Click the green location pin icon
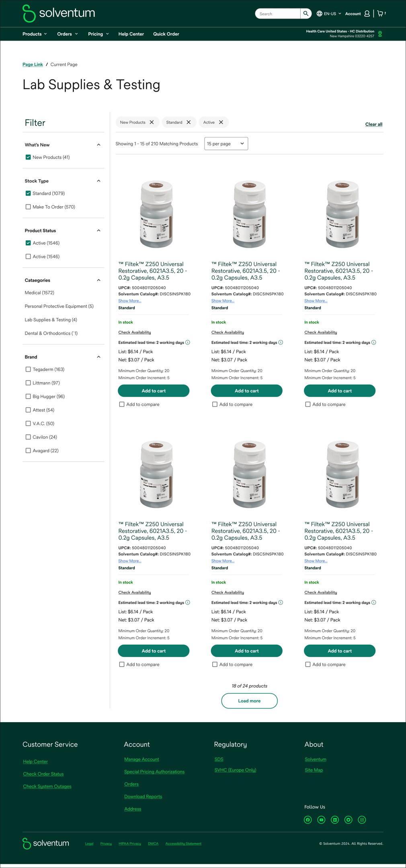 (380, 34)
